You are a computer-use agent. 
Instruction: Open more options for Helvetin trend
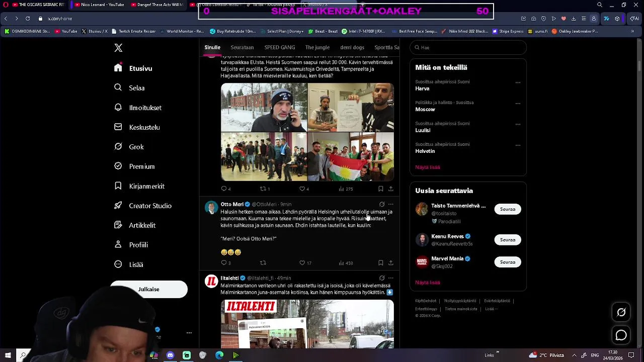518,145
